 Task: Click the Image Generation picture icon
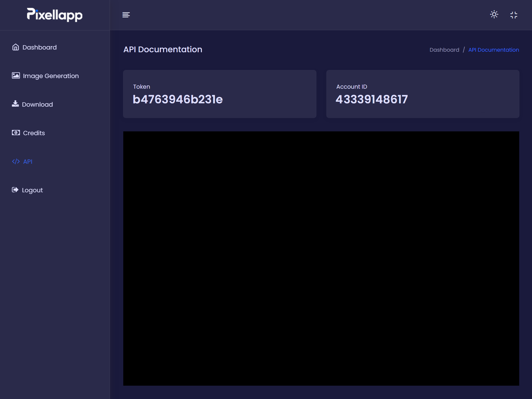point(16,76)
